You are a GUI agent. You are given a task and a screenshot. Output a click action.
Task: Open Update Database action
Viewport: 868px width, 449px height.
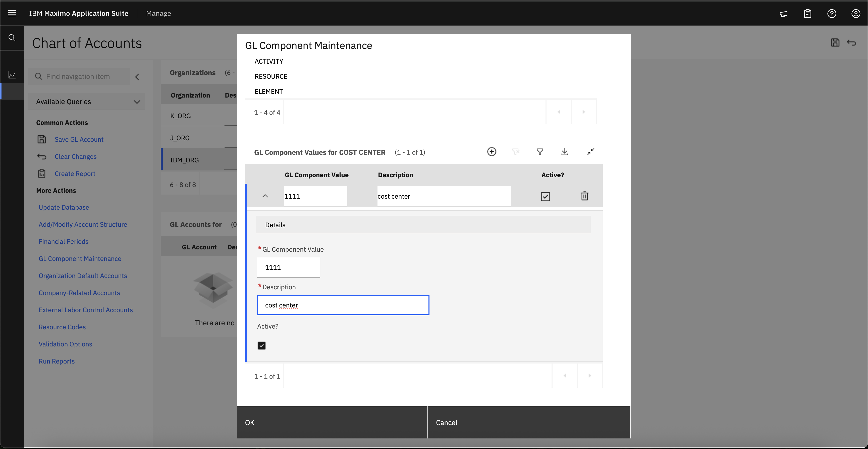click(x=64, y=207)
